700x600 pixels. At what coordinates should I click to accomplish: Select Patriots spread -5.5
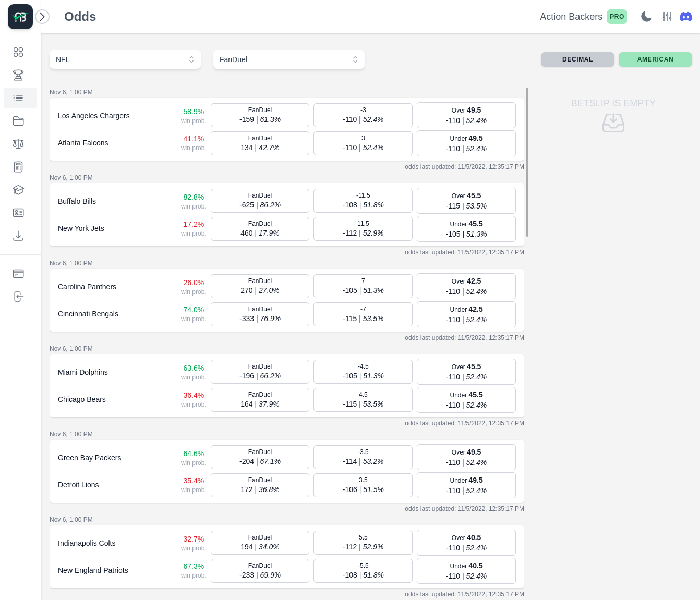[363, 571]
